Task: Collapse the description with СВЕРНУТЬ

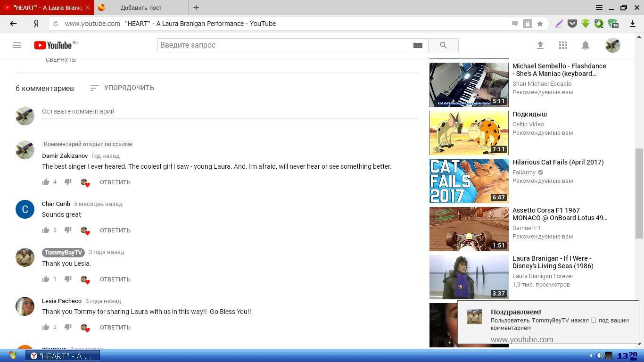Action: pyautogui.click(x=61, y=60)
